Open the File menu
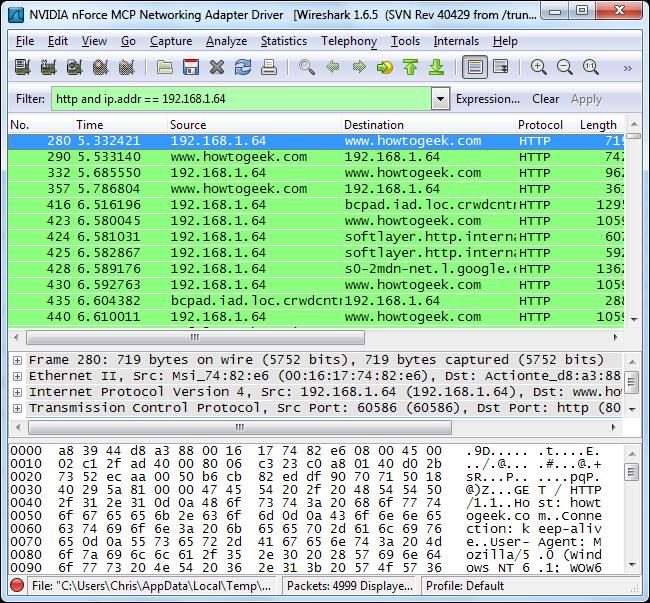This screenshot has height=603, width=650. point(25,41)
